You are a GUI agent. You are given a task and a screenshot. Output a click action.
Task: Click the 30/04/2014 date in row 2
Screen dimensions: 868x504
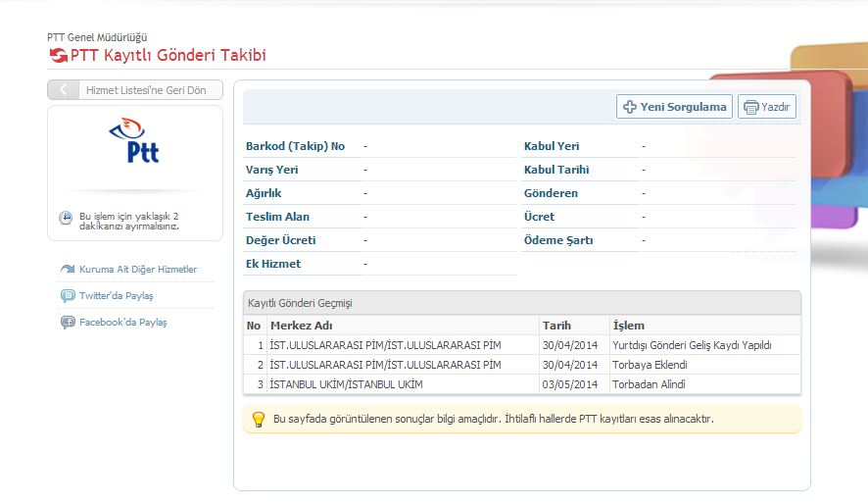click(569, 365)
